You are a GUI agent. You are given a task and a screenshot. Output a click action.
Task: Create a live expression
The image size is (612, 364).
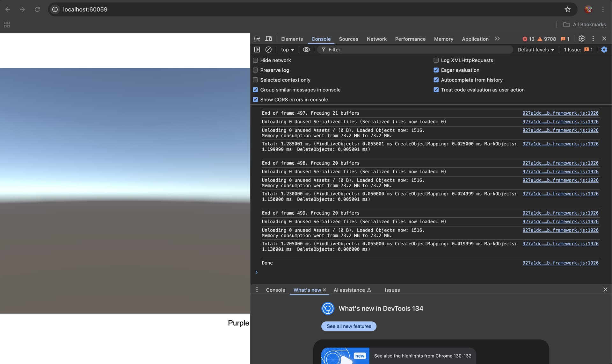point(306,50)
